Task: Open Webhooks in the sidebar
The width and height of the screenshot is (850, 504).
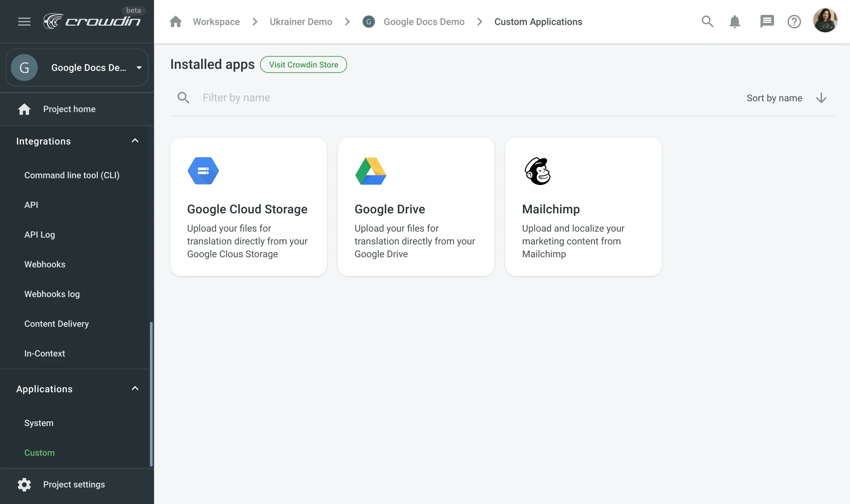Action: (x=45, y=264)
